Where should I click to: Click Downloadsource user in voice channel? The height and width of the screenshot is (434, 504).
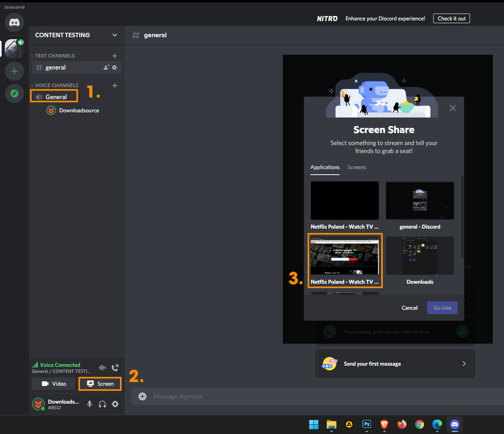click(x=73, y=110)
